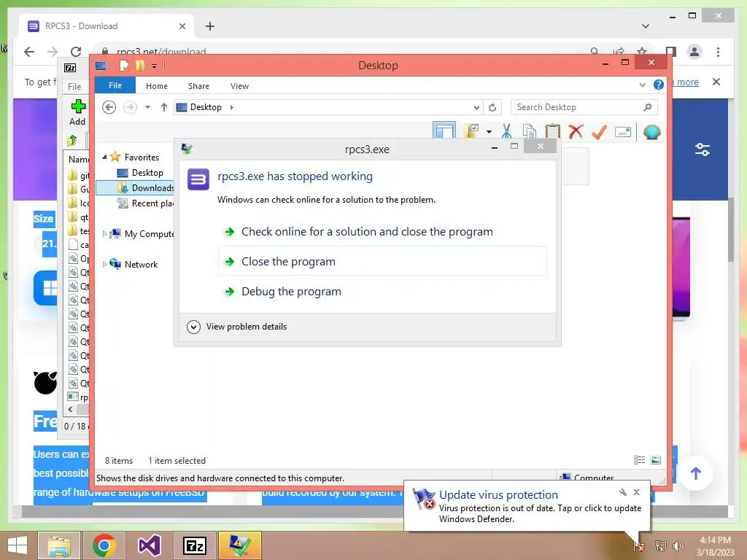Open the folder options dropdown arrow

pyautogui.click(x=489, y=131)
